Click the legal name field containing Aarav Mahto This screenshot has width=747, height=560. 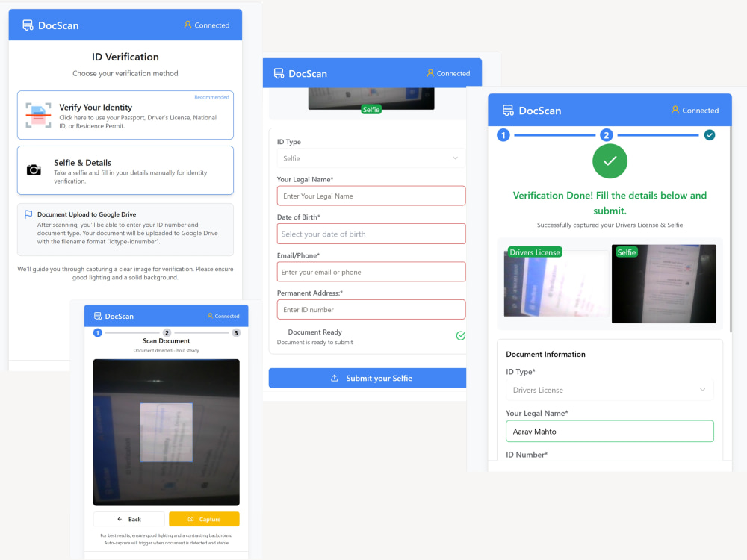(x=610, y=432)
